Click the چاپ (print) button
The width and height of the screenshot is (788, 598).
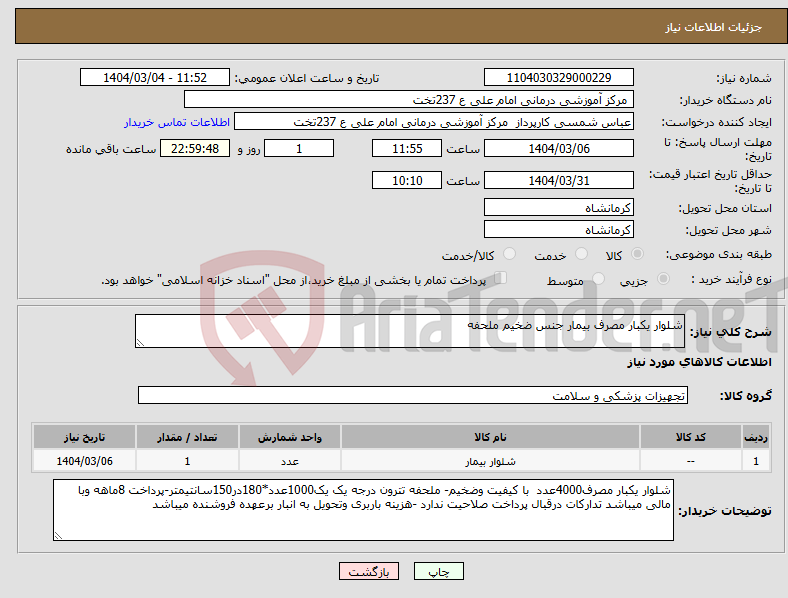point(439,571)
